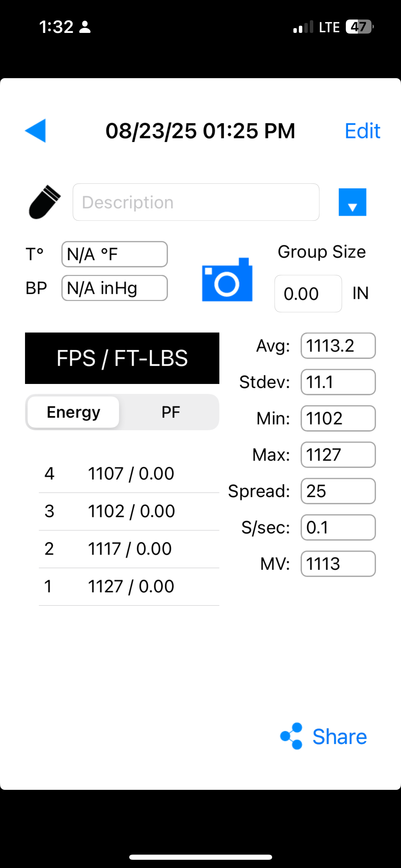Tap the bullet icon beside Description
The height and width of the screenshot is (868, 401).
(45, 202)
